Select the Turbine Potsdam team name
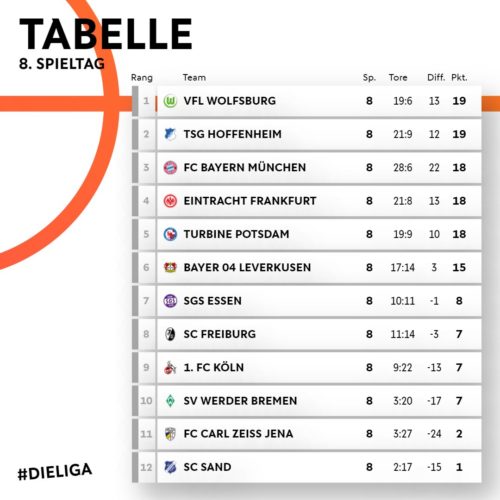The image size is (500, 500). point(236,234)
